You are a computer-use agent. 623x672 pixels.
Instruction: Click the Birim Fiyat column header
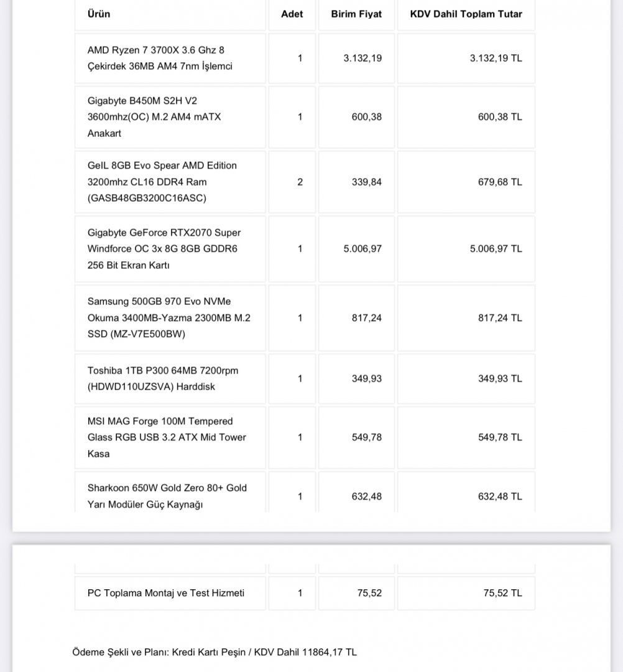(x=356, y=14)
